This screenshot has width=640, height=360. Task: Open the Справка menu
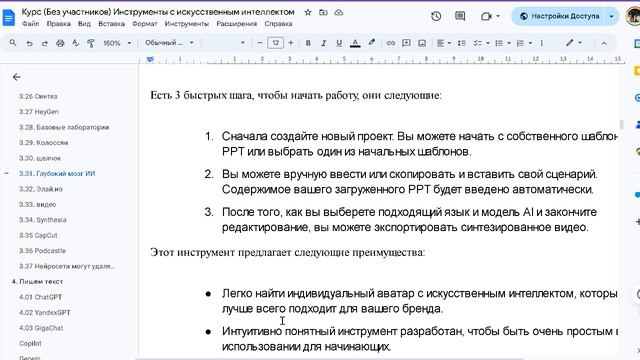[x=278, y=24]
